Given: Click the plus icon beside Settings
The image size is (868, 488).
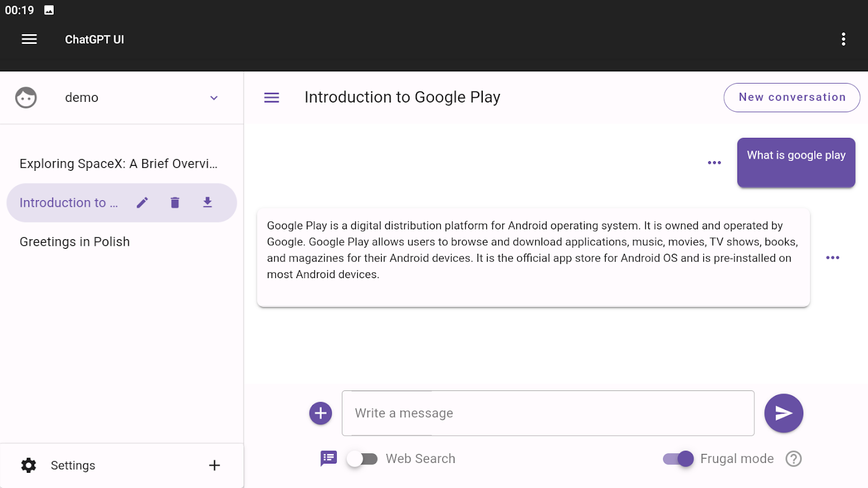Looking at the screenshot, I should coord(214,465).
